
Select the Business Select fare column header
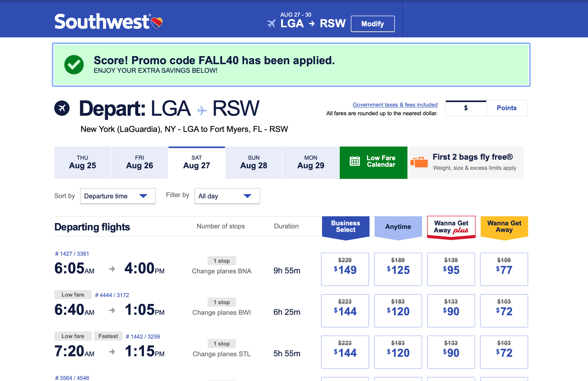[x=346, y=227]
